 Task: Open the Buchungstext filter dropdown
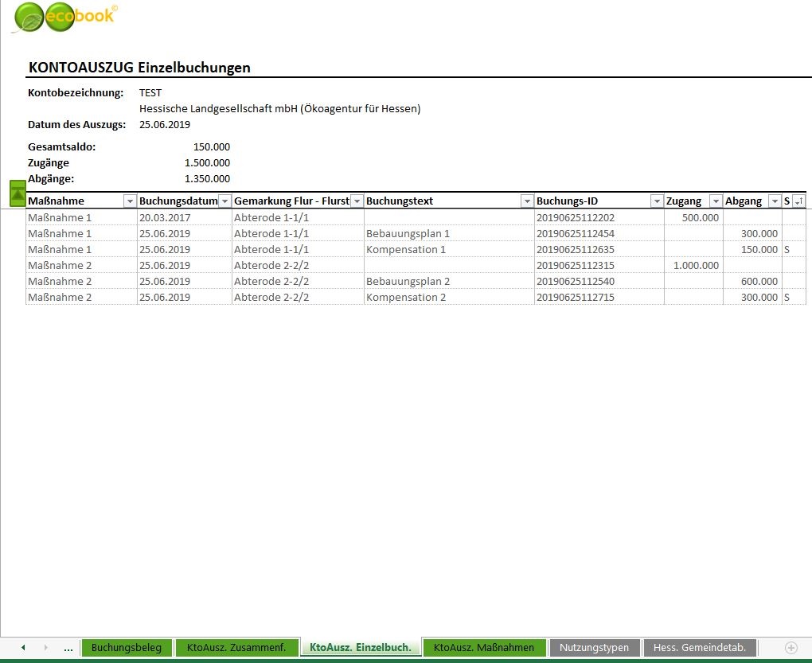click(526, 201)
